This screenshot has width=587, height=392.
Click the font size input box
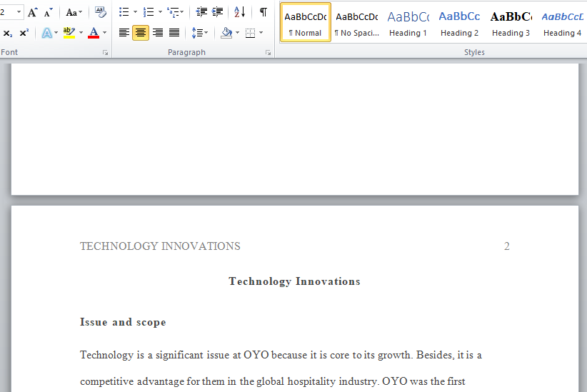(6, 12)
